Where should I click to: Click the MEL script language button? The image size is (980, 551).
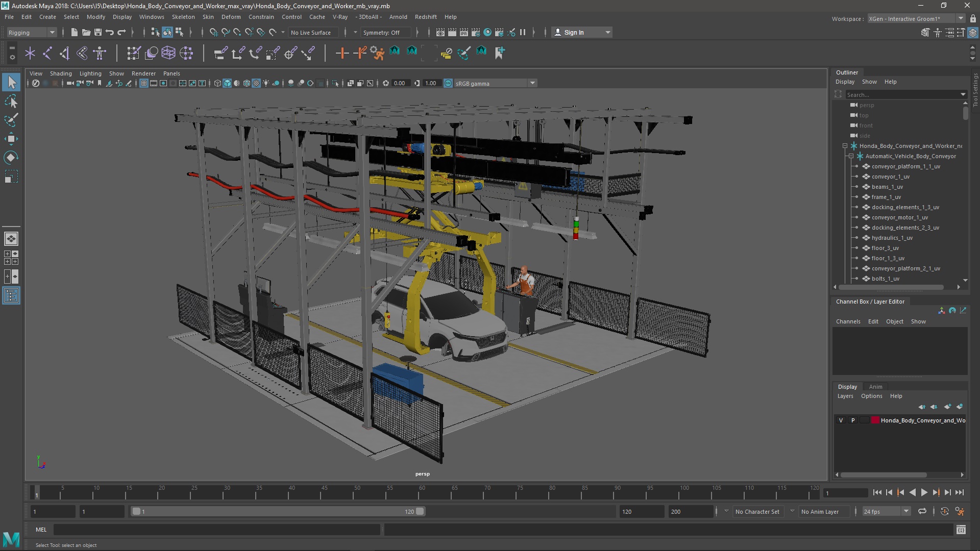[x=41, y=530]
